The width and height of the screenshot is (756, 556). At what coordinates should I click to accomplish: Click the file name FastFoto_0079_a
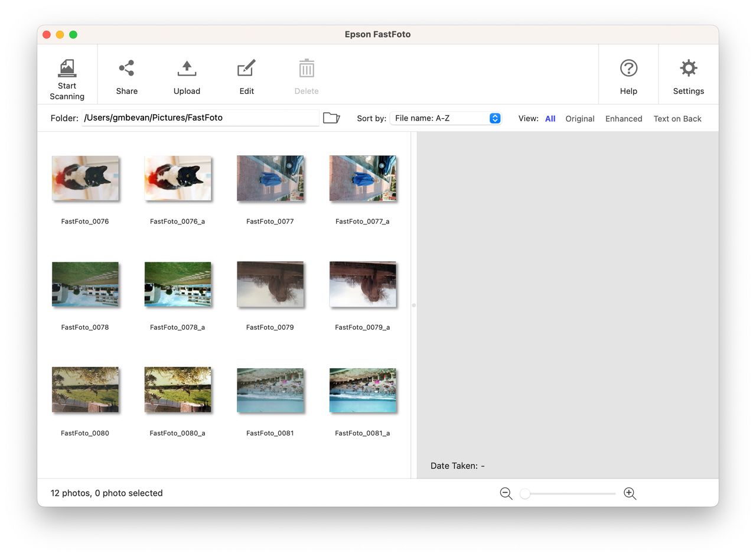[x=362, y=327]
